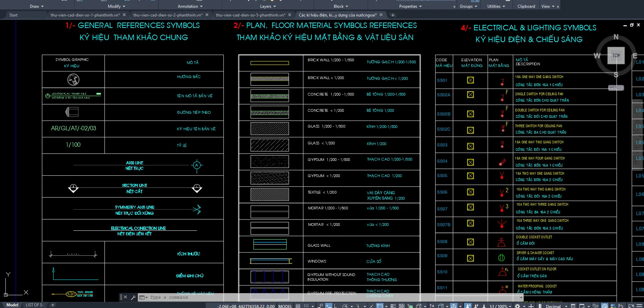Image resolution: width=644 pixels, height=308 pixels.
Task: Open a new drawing tab with plus
Action: 393,15
